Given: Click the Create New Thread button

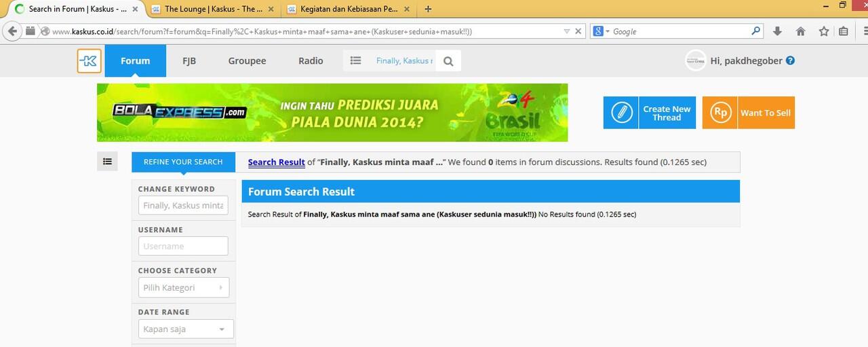Looking at the screenshot, I should point(650,113).
